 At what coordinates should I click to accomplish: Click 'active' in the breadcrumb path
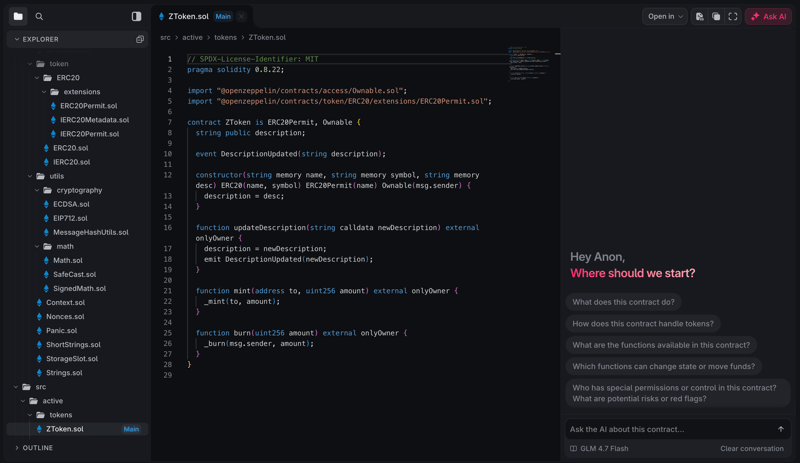click(192, 37)
